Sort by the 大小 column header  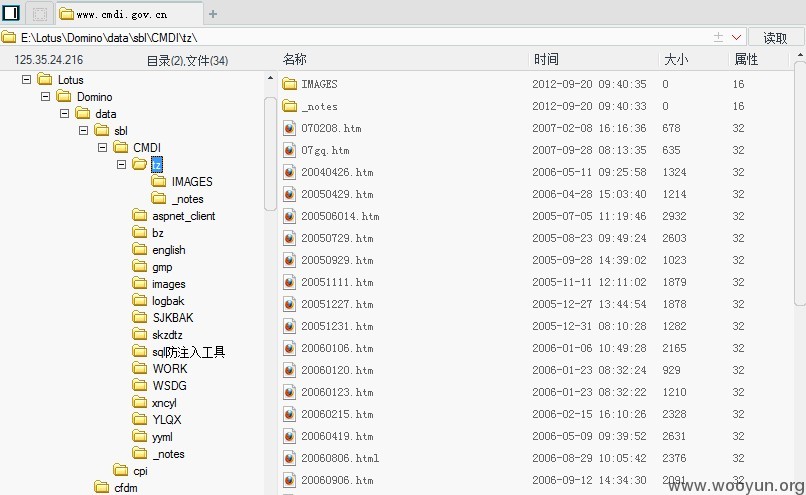[x=676, y=60]
